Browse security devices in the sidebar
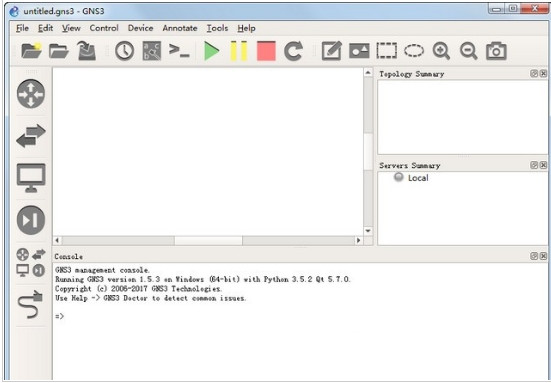Viewport: 551px width, 383px height. point(31,220)
